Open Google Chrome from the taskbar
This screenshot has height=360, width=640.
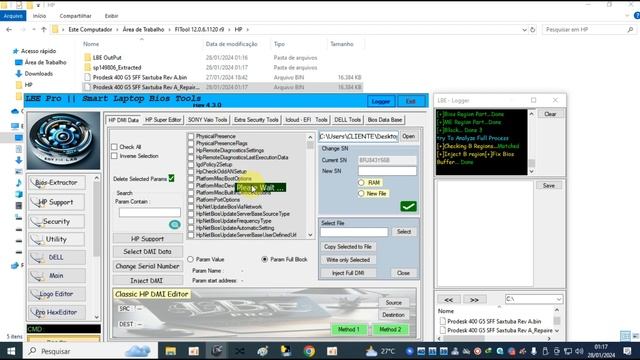tap(309, 351)
